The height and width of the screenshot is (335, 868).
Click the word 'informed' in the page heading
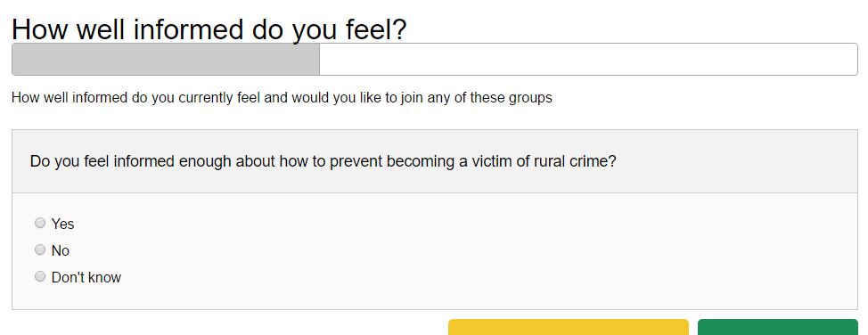coord(191,29)
